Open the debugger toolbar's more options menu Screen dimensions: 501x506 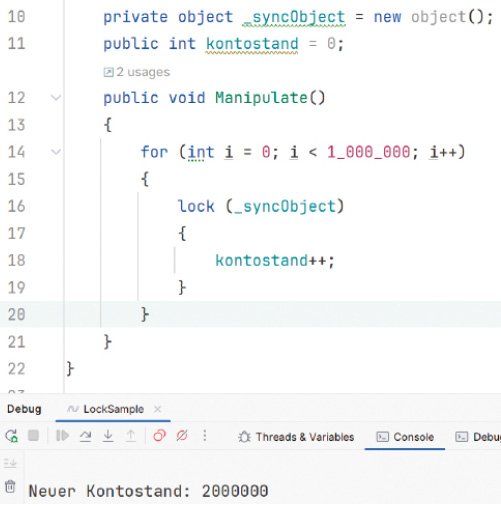pyautogui.click(x=205, y=436)
